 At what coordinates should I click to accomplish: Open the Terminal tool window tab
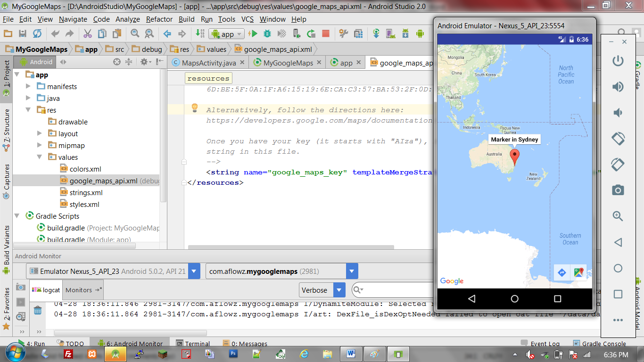coord(192,344)
